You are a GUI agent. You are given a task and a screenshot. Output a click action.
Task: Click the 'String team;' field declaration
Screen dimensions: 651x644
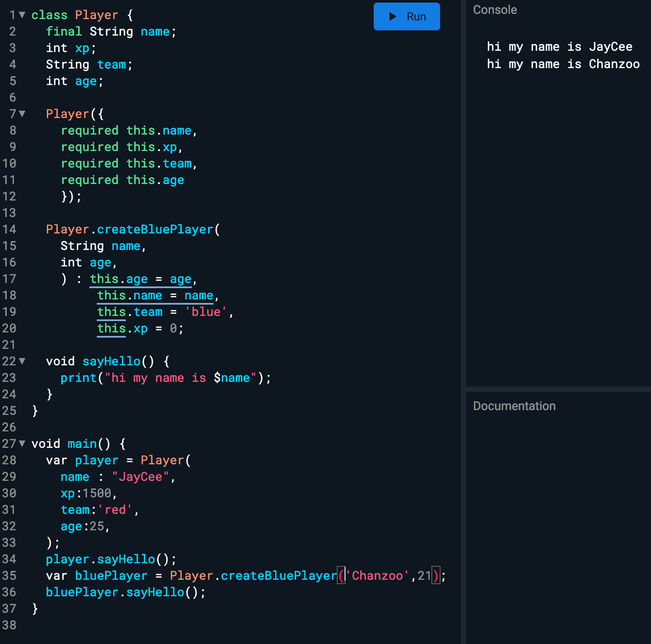(89, 64)
